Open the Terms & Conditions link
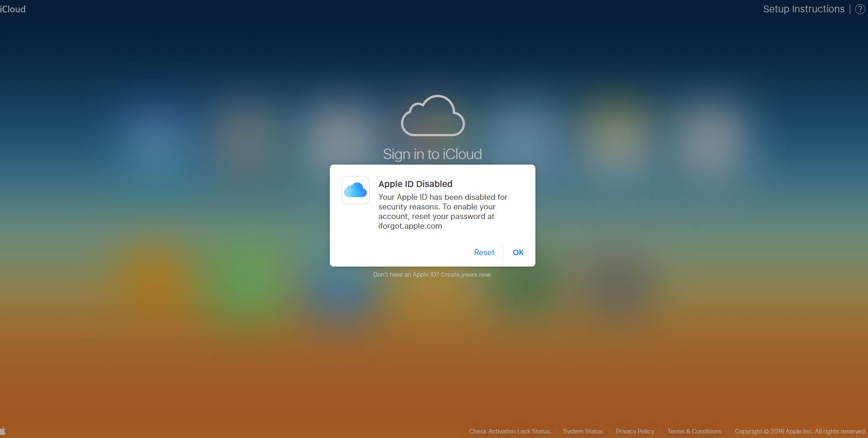This screenshot has width=868, height=438. tap(694, 431)
